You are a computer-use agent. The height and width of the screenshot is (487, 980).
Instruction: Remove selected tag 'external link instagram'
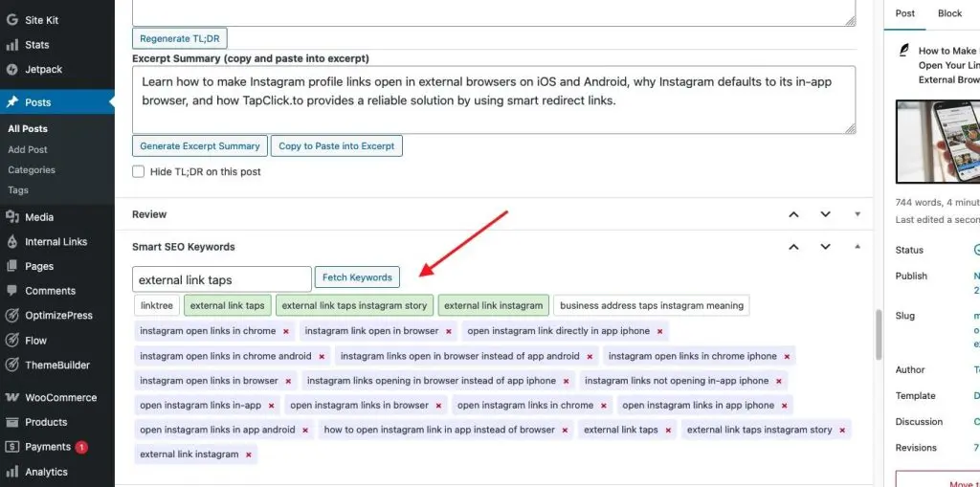[x=249, y=455]
